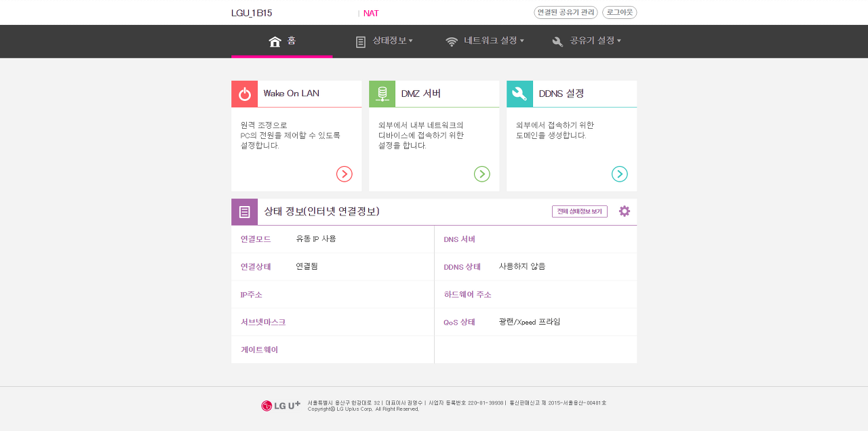Select the 연결됨 status value
The height and width of the screenshot is (431, 868).
[307, 267]
